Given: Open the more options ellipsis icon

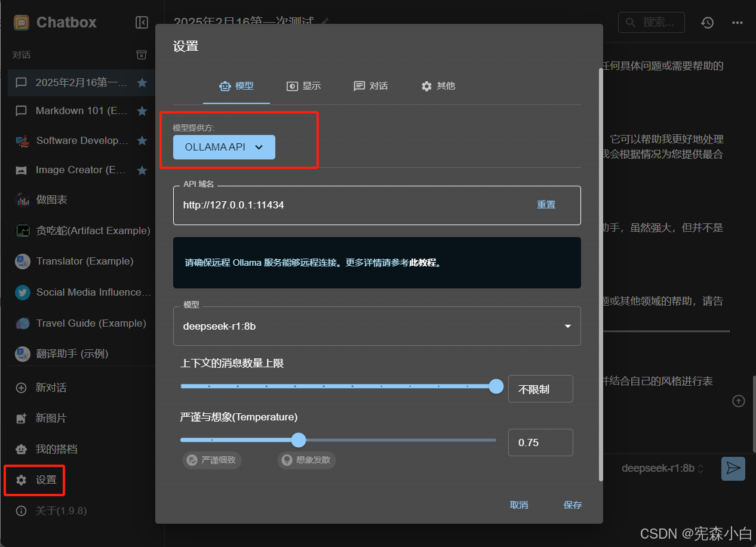Looking at the screenshot, I should pyautogui.click(x=737, y=23).
